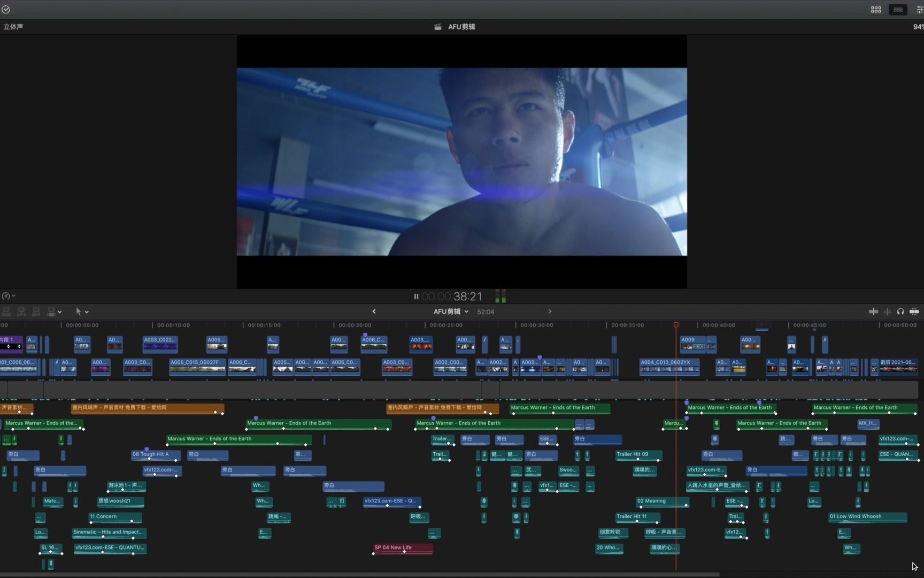
Task: Toggle the snapping icon
Action: pos(914,311)
